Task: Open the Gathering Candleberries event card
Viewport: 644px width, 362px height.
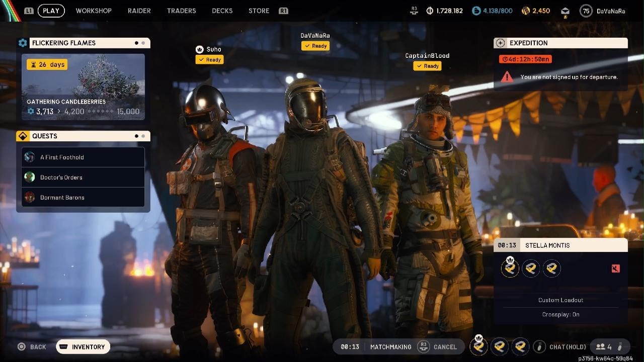Action: point(83,87)
